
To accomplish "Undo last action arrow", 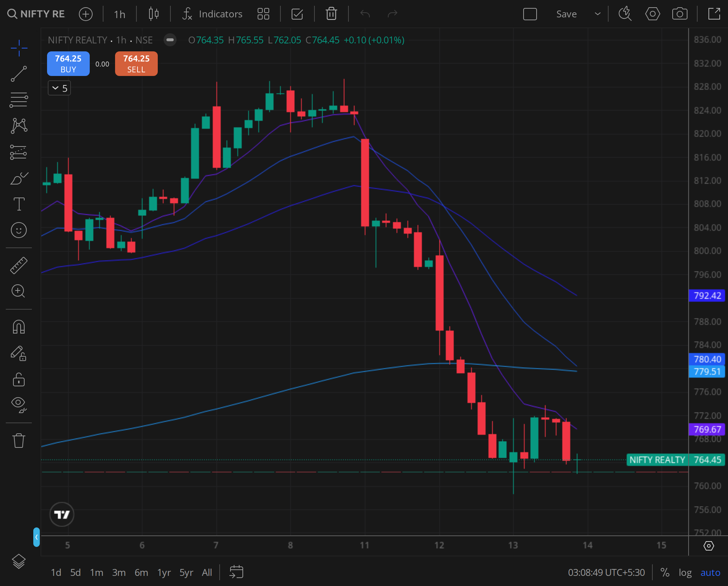I will click(365, 14).
